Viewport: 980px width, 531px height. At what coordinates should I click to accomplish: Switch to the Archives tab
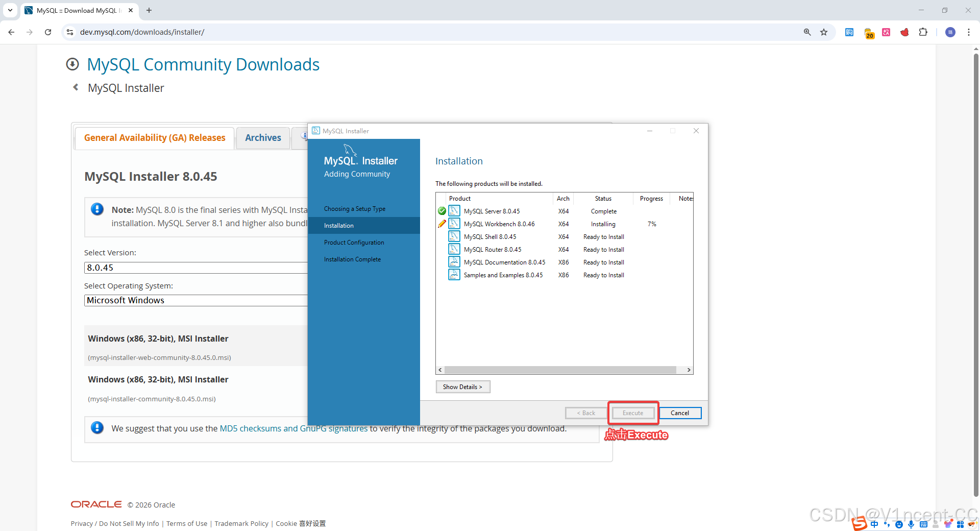tap(263, 138)
